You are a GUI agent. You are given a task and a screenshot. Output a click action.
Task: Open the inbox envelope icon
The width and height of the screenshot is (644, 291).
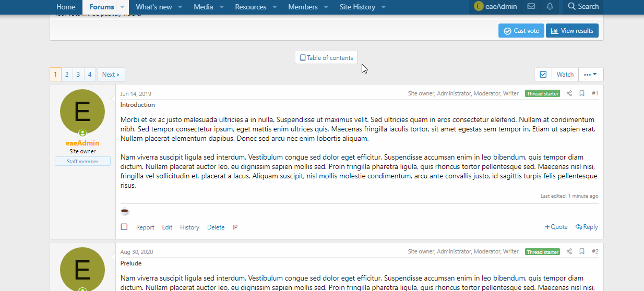(x=531, y=7)
